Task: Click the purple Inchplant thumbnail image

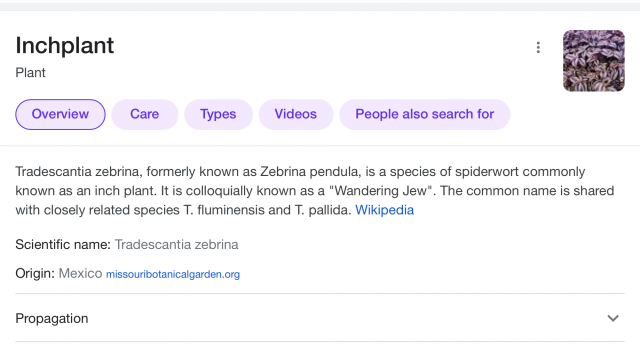Action: coord(593,61)
